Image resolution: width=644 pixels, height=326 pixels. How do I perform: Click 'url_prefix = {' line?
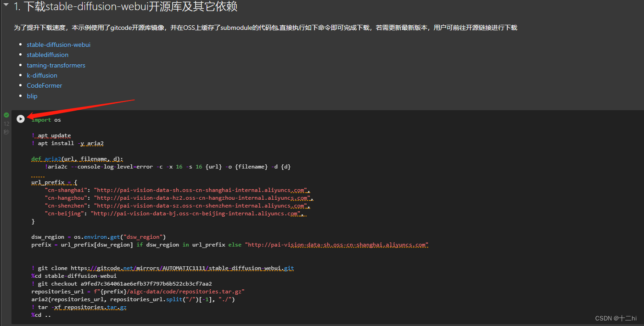54,182
